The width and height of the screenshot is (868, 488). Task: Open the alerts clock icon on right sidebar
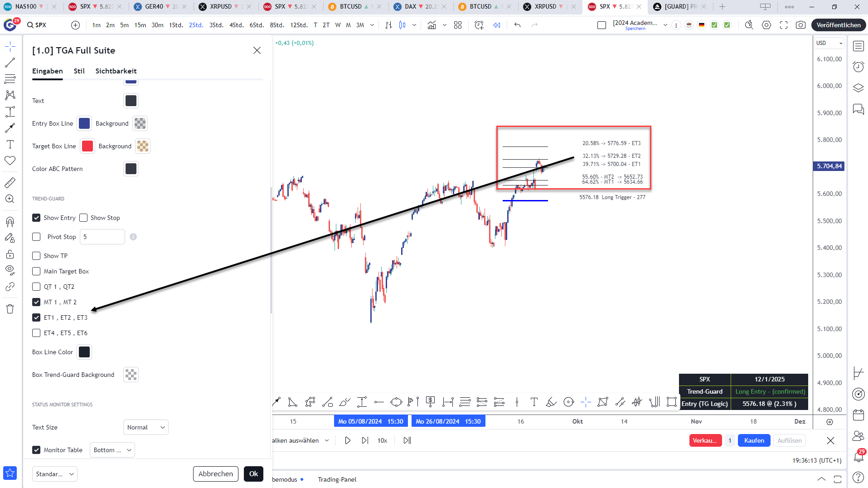858,67
